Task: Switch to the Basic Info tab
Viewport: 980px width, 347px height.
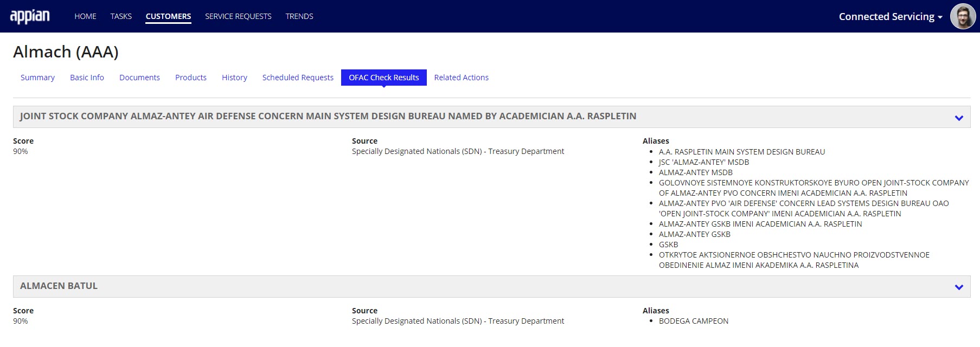Action: (x=87, y=78)
